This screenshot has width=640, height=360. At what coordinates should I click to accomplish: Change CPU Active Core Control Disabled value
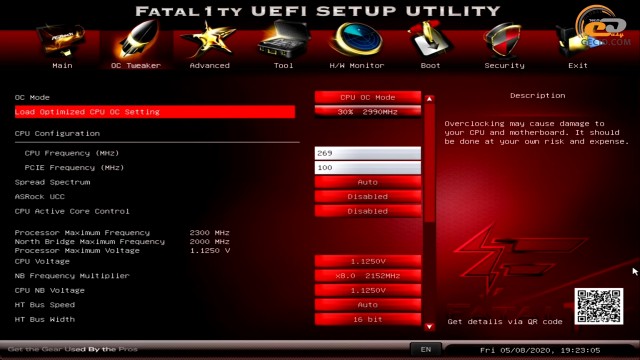click(368, 211)
